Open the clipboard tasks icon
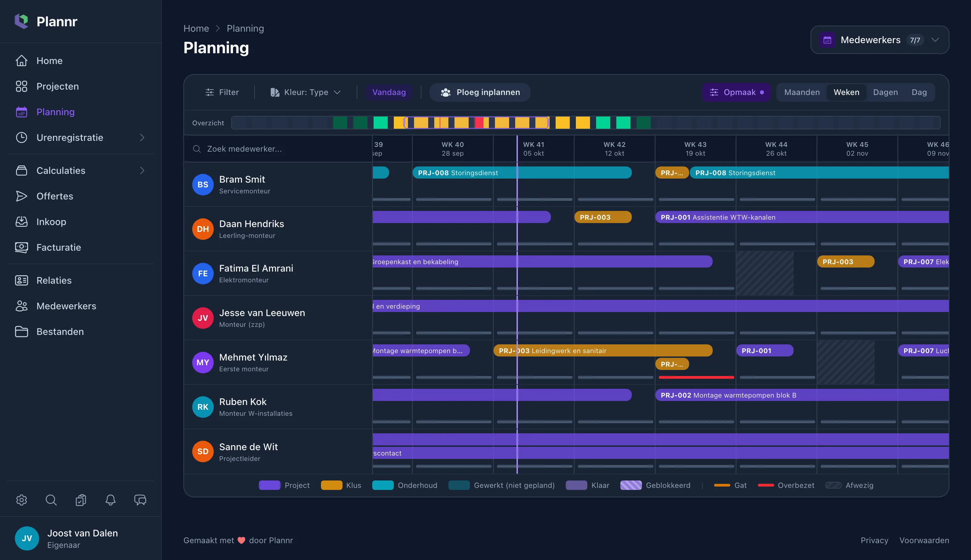This screenshot has height=560, width=971. [81, 500]
